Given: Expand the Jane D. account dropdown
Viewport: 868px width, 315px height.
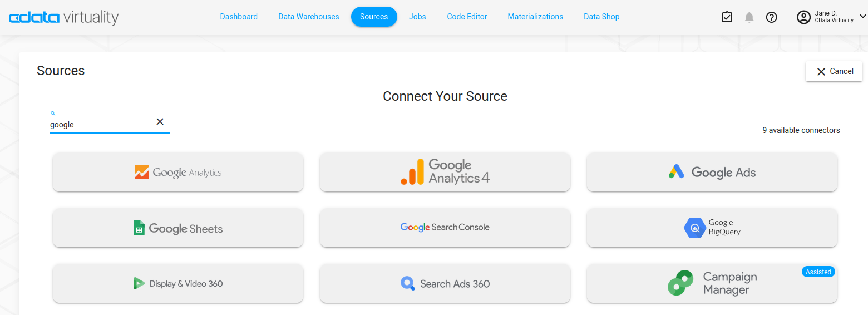Looking at the screenshot, I should [x=862, y=17].
